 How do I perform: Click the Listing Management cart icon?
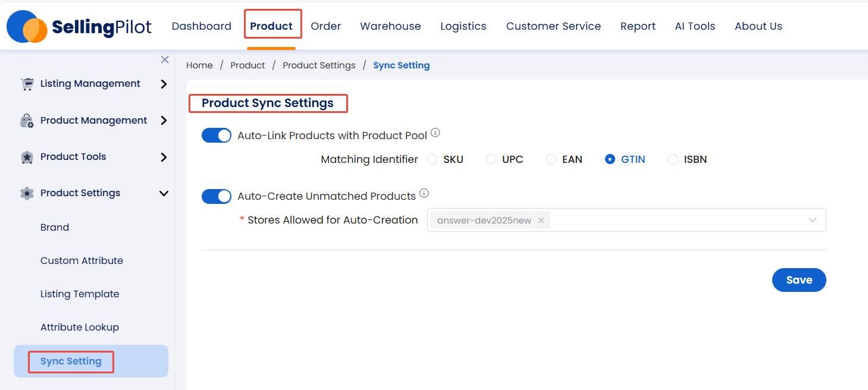(27, 84)
